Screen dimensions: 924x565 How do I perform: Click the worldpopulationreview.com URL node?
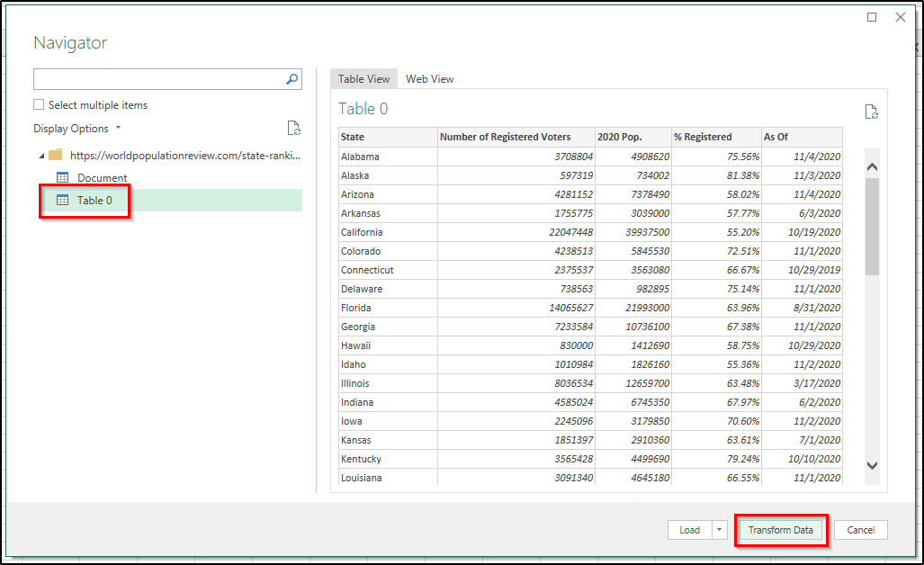185,156
